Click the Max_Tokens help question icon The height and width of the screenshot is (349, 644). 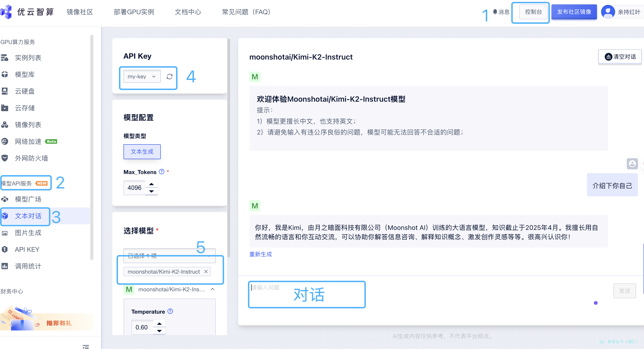[162, 171]
